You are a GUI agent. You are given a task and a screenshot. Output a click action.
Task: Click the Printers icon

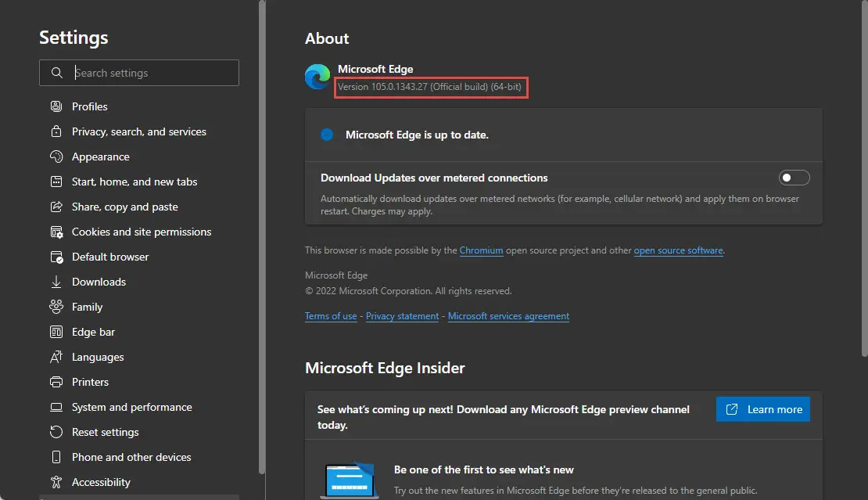tap(56, 382)
